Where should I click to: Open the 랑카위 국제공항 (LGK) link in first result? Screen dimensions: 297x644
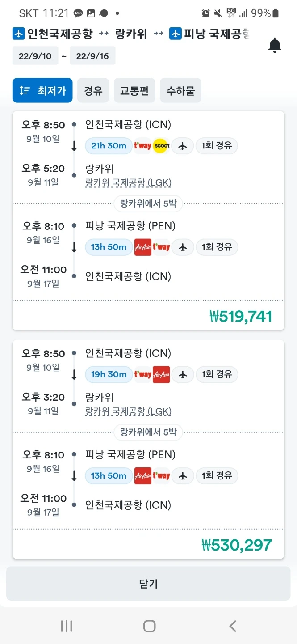point(128,183)
